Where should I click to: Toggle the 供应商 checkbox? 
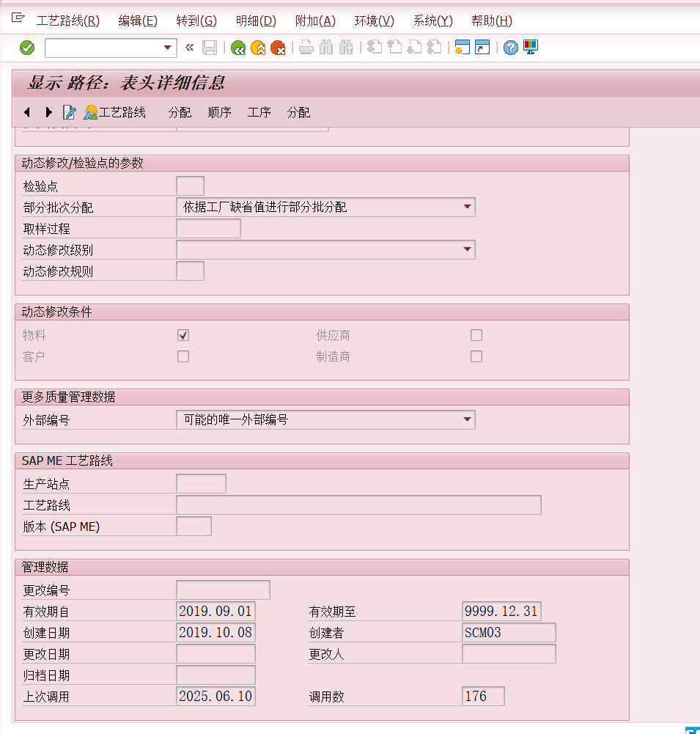pyautogui.click(x=476, y=335)
